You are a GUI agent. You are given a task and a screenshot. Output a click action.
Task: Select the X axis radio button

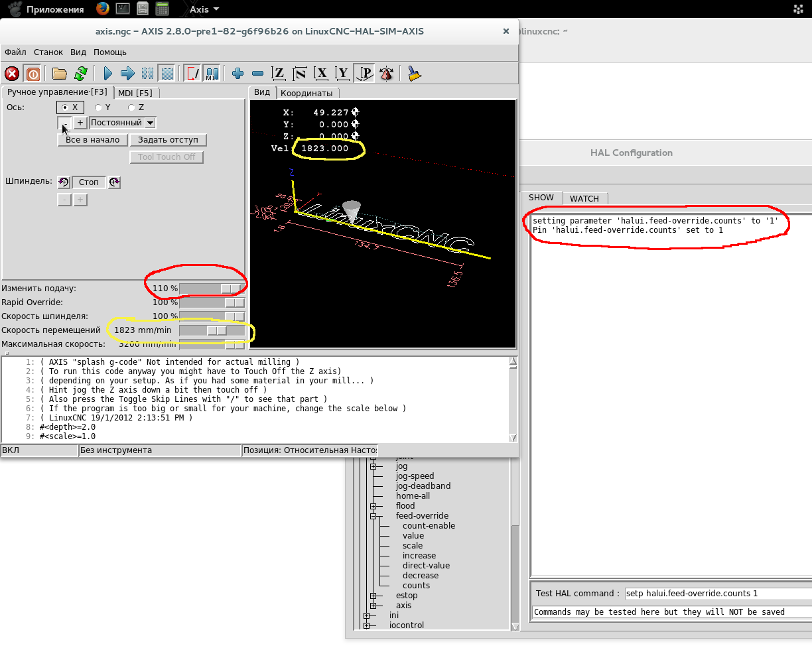pos(70,107)
